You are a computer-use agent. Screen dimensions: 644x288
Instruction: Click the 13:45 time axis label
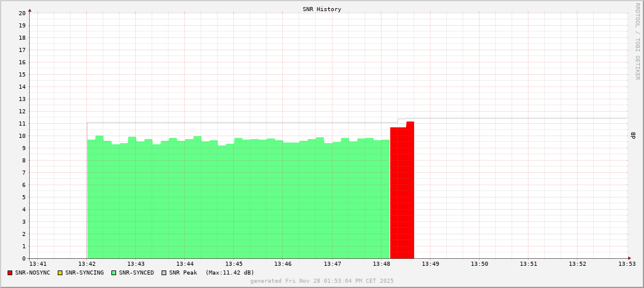[234, 264]
